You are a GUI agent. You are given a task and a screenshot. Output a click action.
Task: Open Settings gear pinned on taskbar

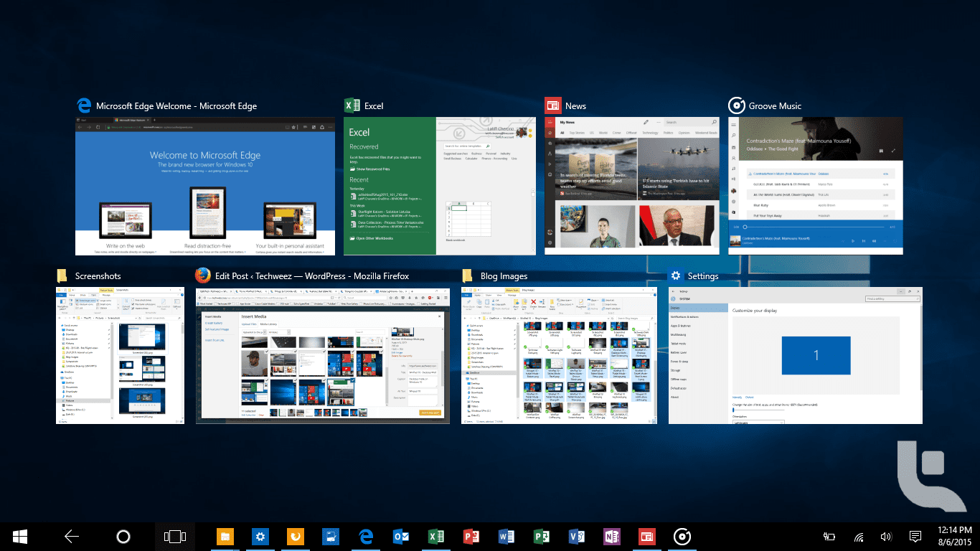click(x=260, y=536)
